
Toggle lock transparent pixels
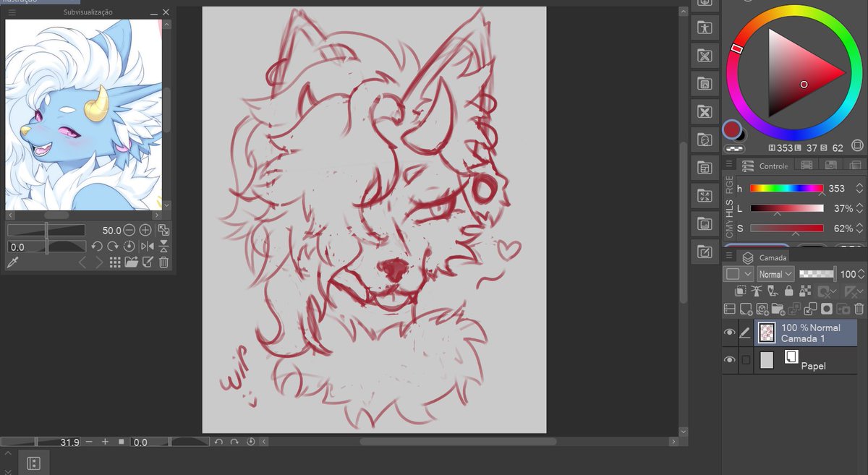805,292
